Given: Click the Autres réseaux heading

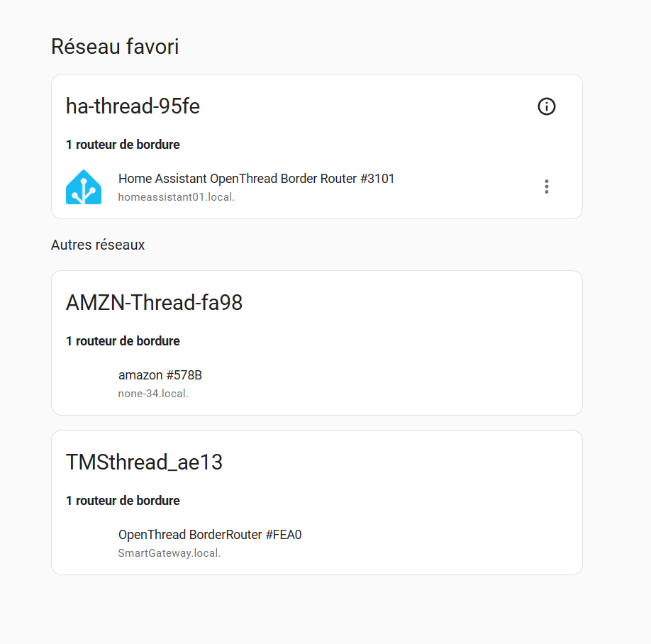Looking at the screenshot, I should (x=98, y=245).
